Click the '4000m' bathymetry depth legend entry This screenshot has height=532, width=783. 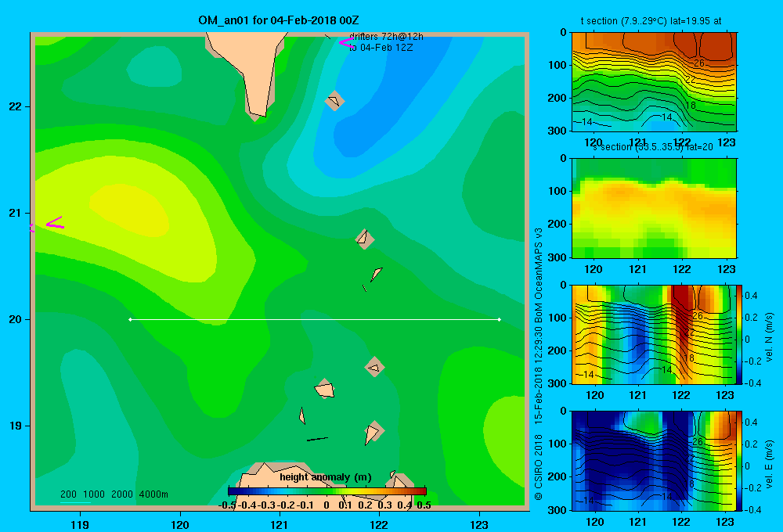pyautogui.click(x=153, y=494)
